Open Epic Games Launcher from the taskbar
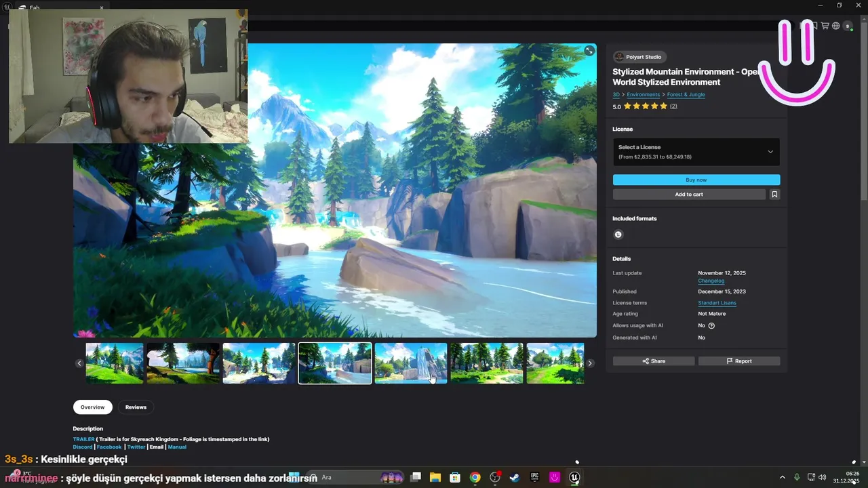 point(534,477)
